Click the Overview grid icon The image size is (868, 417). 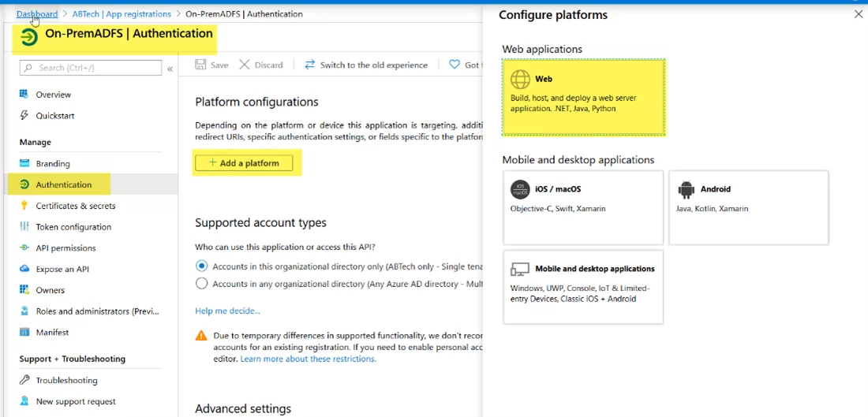tap(24, 94)
